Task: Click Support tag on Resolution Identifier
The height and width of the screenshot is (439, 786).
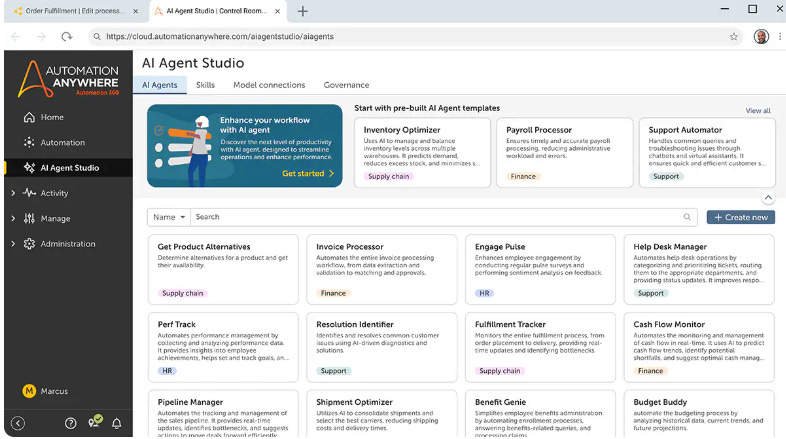Action: (333, 371)
